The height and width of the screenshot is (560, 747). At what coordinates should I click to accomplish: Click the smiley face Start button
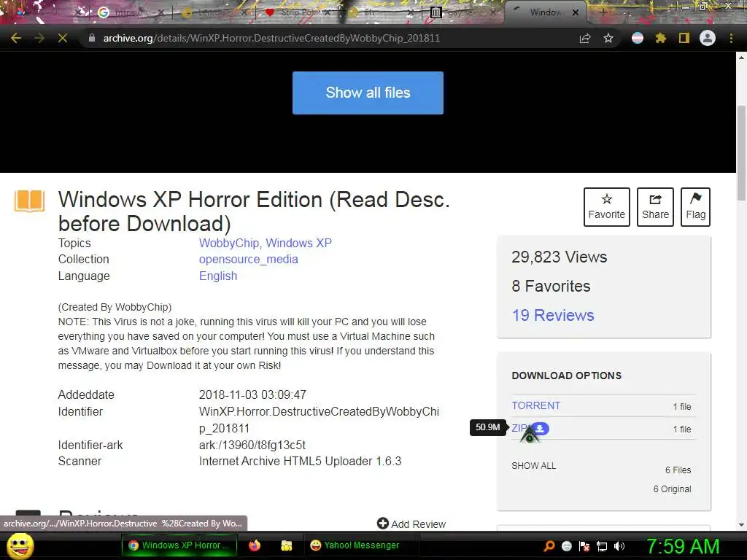(x=20, y=545)
